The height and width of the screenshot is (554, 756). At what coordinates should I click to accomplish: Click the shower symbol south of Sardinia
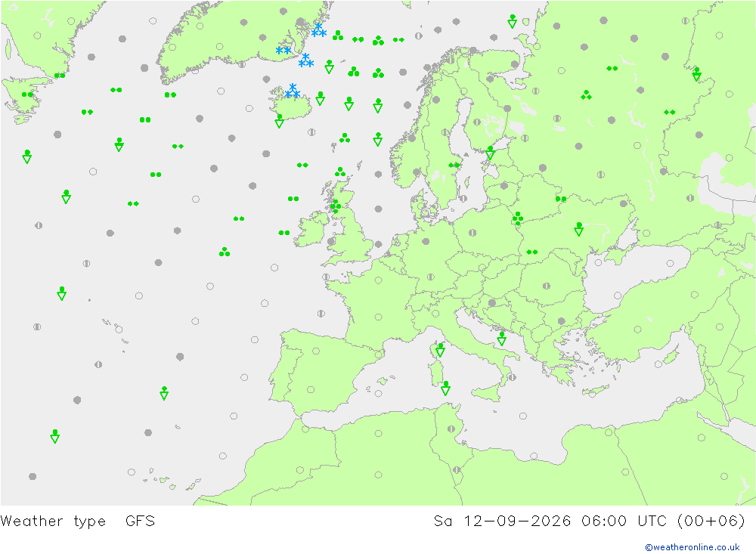point(445,388)
